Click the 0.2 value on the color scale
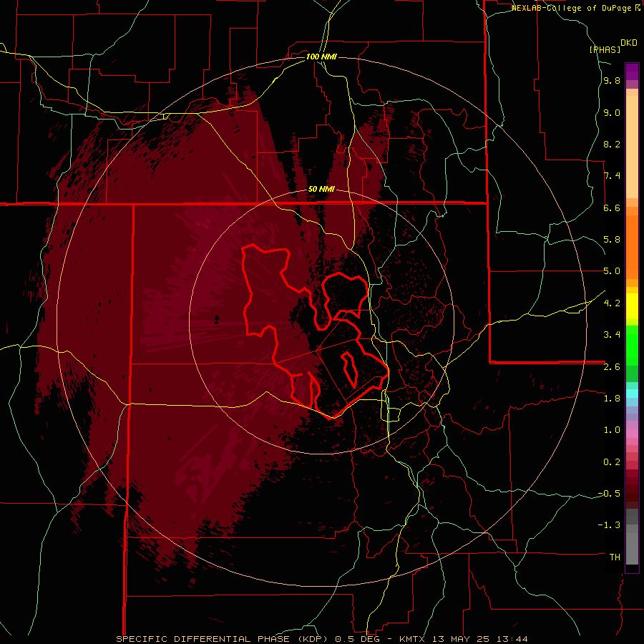Image resolution: width=644 pixels, height=644 pixels. (x=612, y=462)
